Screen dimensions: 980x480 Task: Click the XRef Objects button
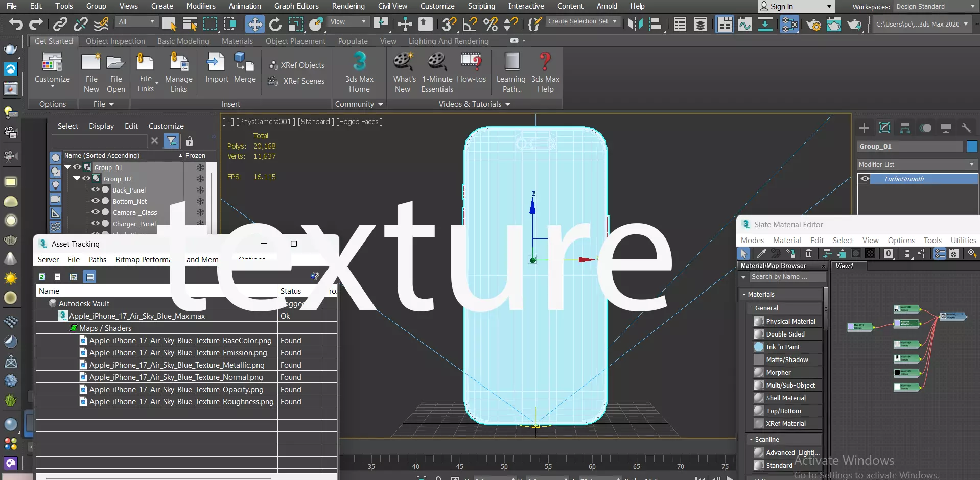point(297,65)
